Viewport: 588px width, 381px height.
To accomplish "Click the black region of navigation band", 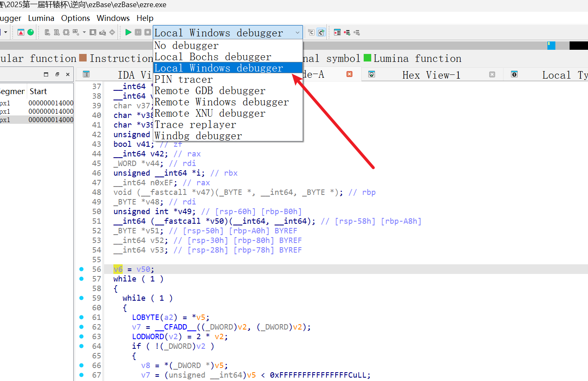I will (x=579, y=46).
